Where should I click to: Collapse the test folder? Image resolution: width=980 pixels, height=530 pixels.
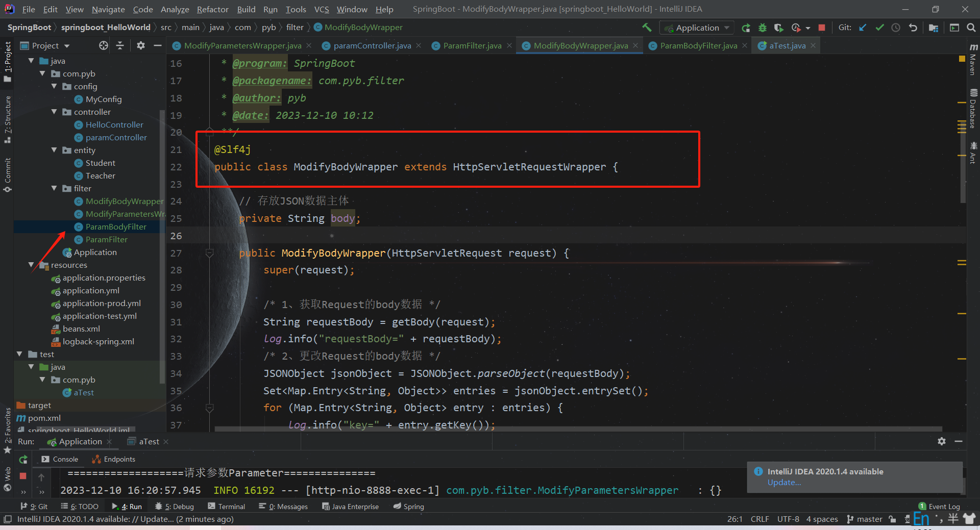(x=19, y=354)
